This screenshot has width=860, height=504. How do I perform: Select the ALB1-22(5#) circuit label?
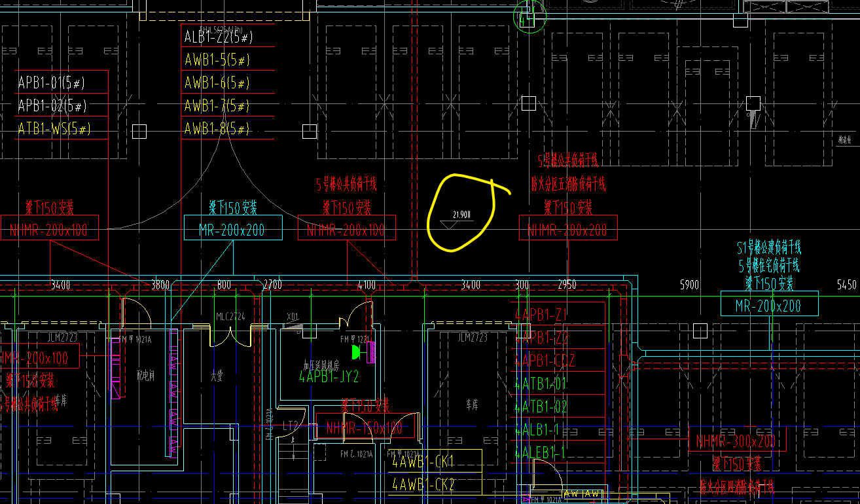coord(218,37)
